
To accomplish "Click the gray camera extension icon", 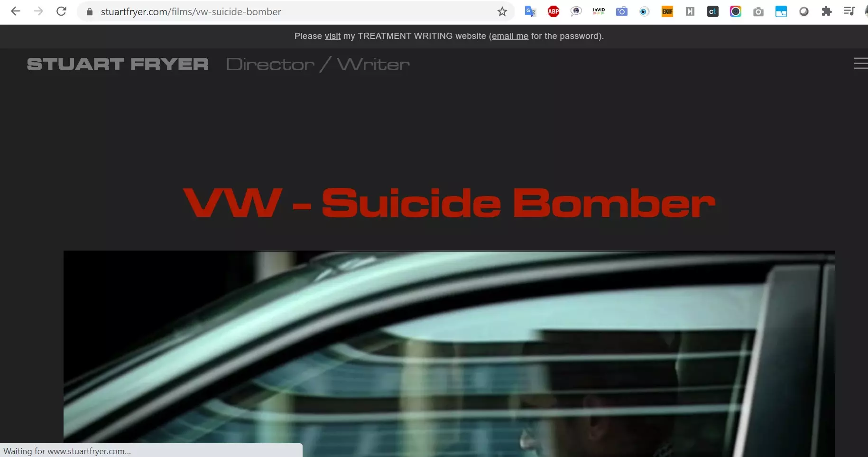I will 758,11.
